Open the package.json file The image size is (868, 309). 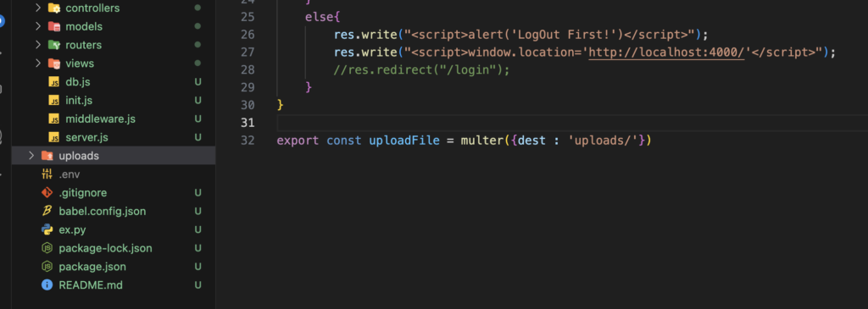92,267
